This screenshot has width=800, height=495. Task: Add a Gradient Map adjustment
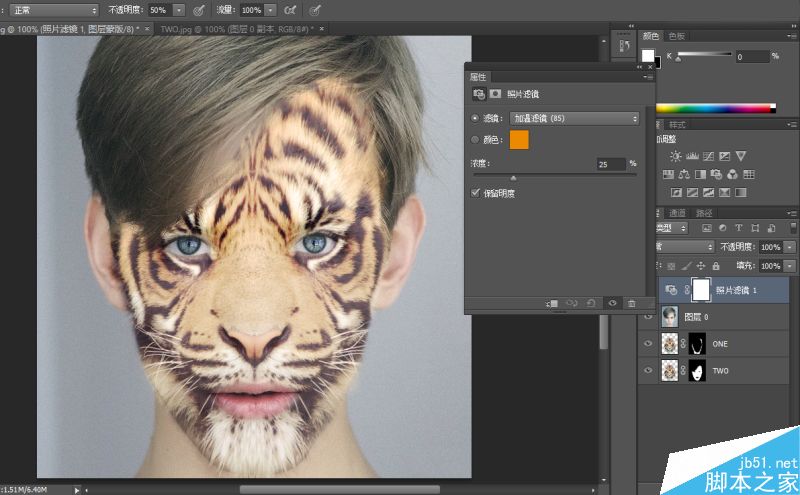(x=741, y=192)
